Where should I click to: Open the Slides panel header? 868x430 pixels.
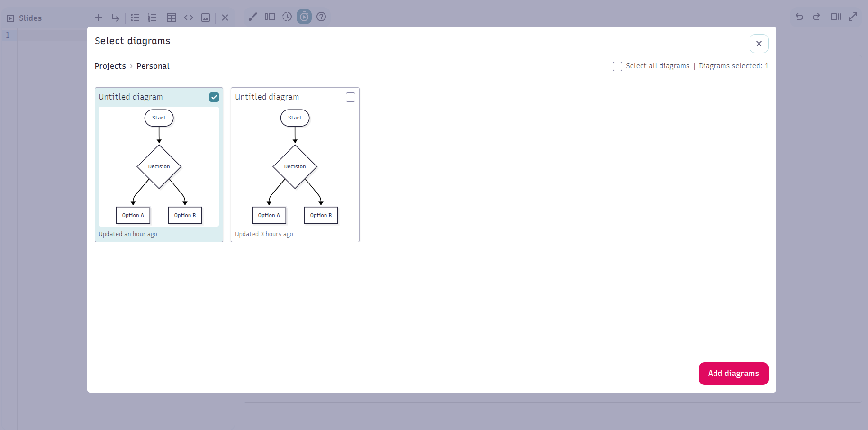click(25, 18)
